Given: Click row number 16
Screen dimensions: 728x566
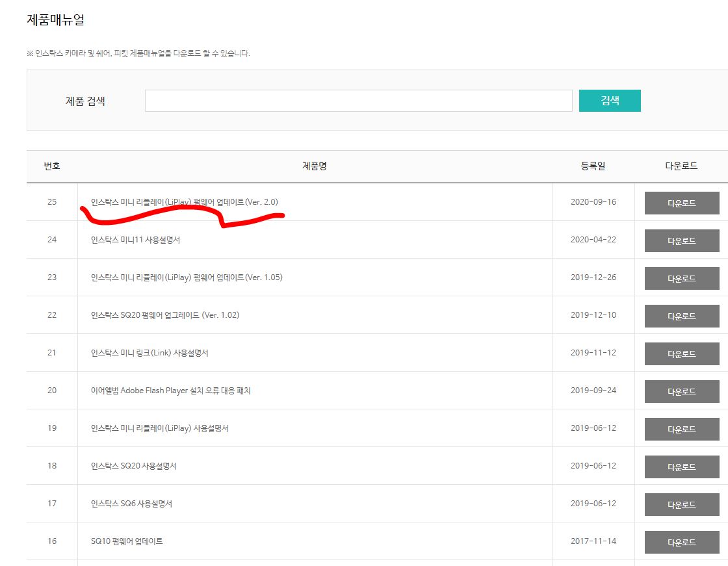Looking at the screenshot, I should click(52, 541).
